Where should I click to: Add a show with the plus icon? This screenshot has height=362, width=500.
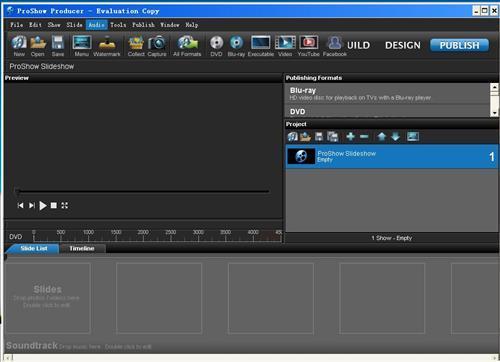pos(350,136)
